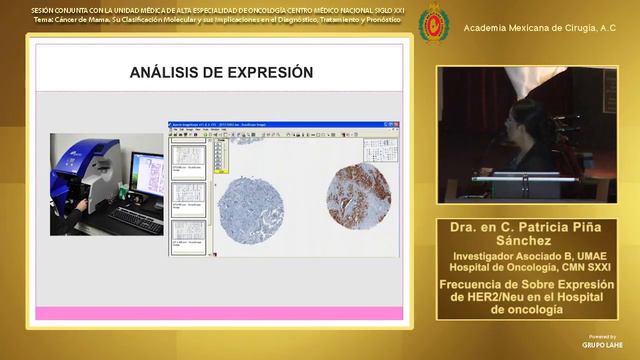This screenshot has width=640, height=360.
Task: Close the ImageScope window
Action: click(396, 124)
